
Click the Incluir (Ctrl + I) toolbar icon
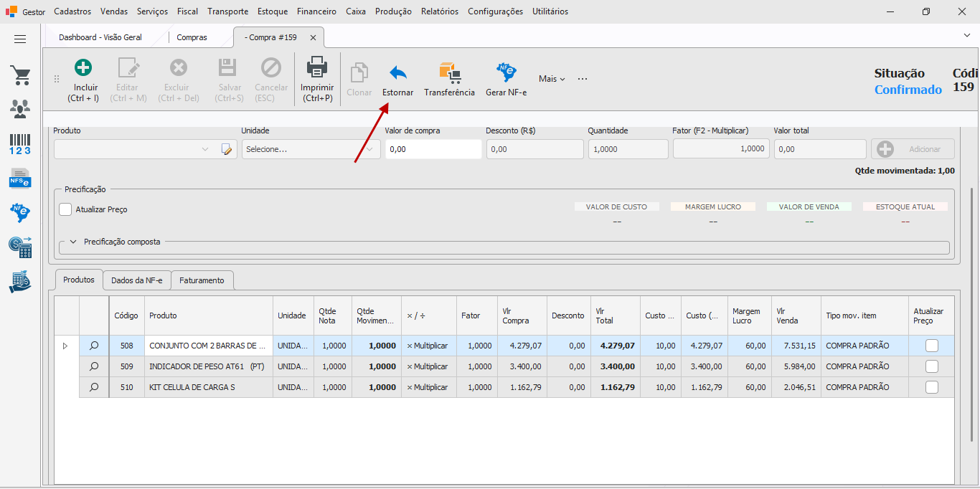[x=84, y=68]
